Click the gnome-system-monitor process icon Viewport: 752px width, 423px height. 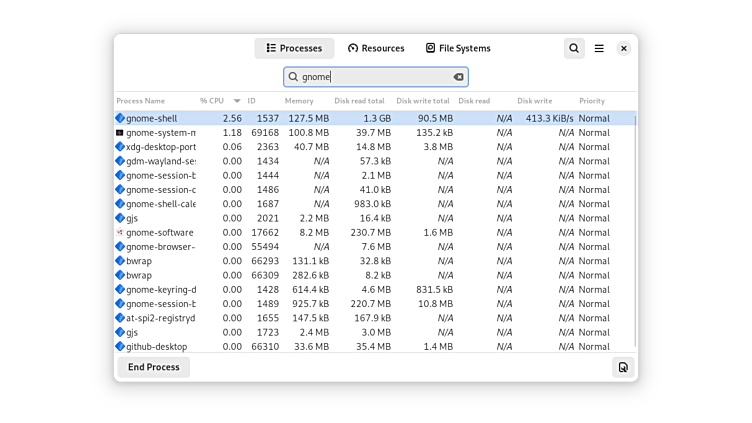[x=120, y=132]
